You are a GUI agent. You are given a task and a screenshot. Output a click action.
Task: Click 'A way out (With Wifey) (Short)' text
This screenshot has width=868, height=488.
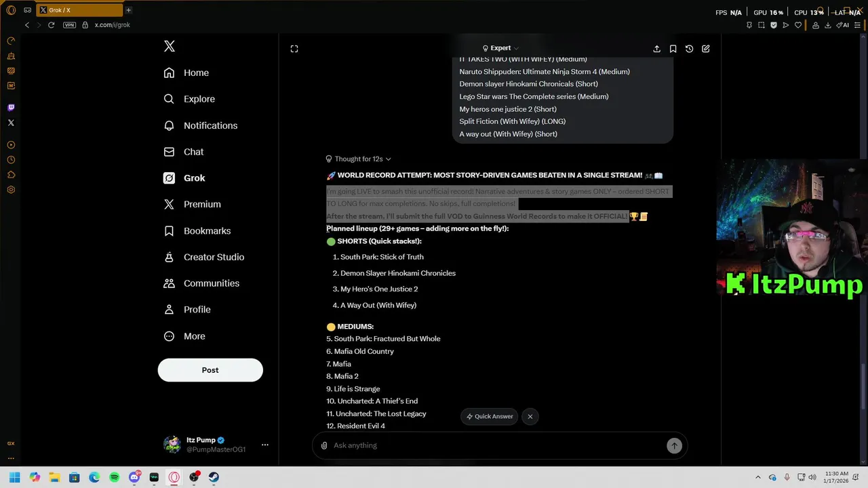pos(508,134)
